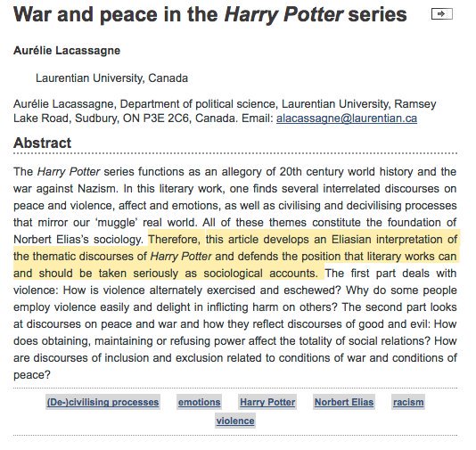Select the racism keyword tag
The width and height of the screenshot is (476, 450).
coord(408,402)
